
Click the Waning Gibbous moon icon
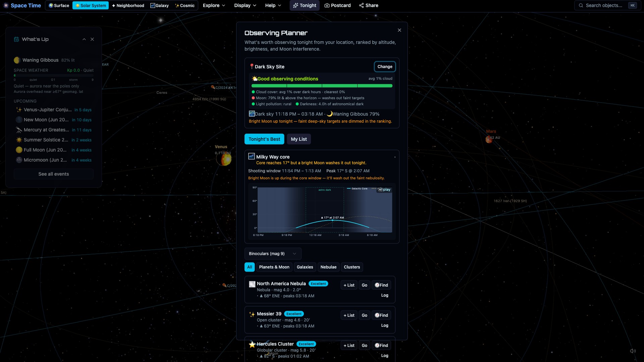[x=17, y=60]
